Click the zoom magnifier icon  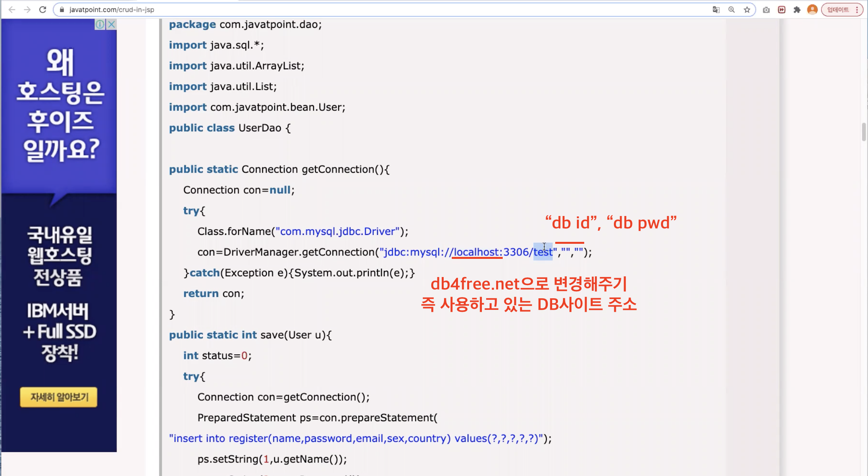coord(731,10)
